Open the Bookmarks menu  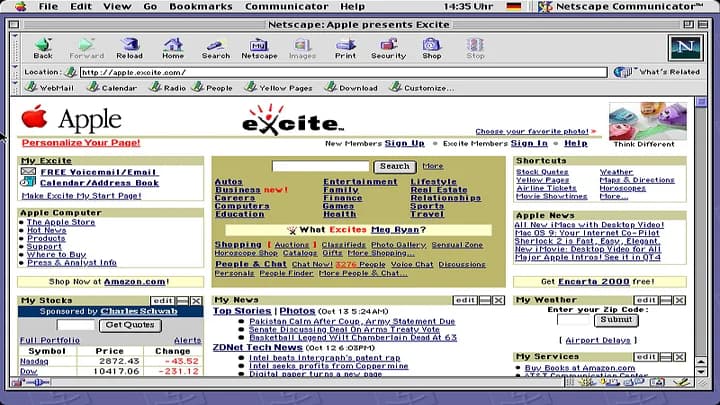click(199, 6)
